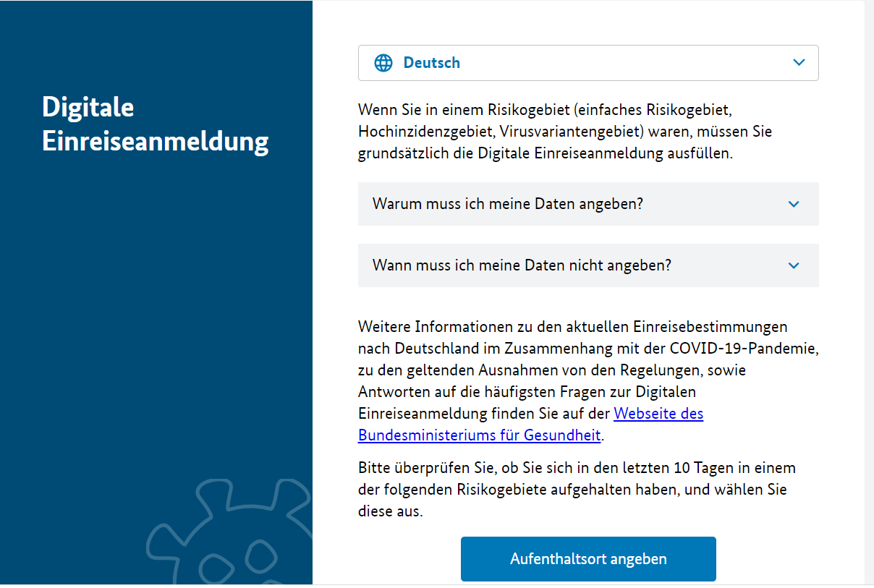Click the language dropdown chevron arrow

click(x=799, y=62)
